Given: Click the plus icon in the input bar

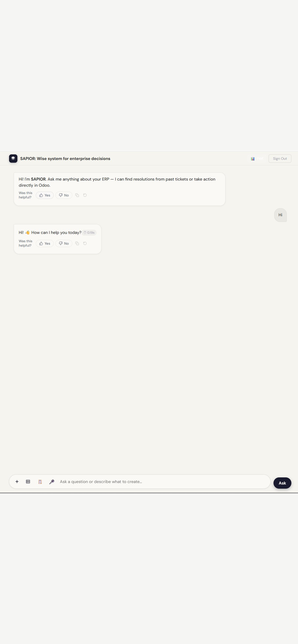Looking at the screenshot, I should [x=17, y=481].
